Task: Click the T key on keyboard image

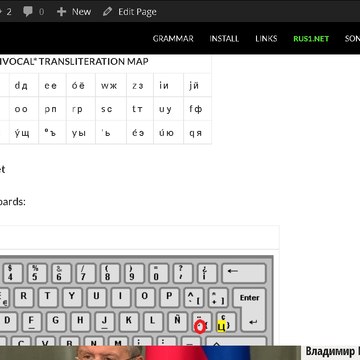Action: click(48, 297)
